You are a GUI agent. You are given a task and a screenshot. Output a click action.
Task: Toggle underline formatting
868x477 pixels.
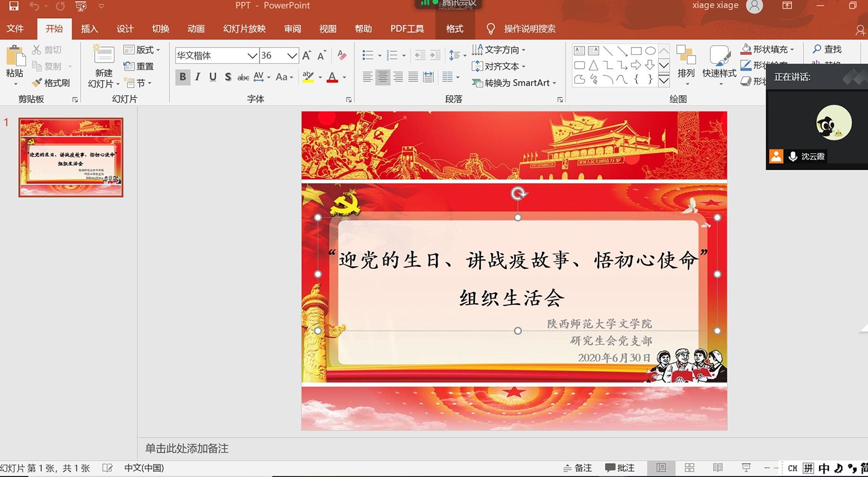[213, 77]
